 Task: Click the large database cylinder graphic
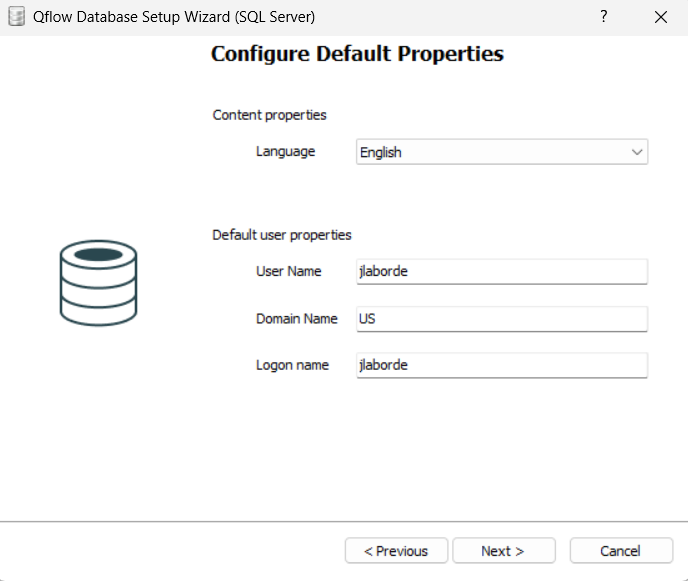pos(98,283)
